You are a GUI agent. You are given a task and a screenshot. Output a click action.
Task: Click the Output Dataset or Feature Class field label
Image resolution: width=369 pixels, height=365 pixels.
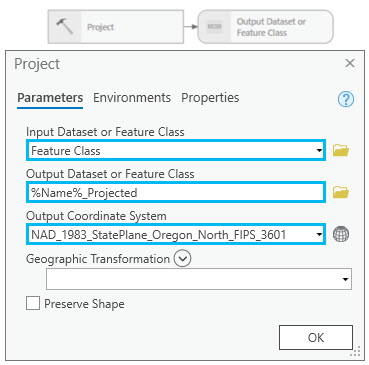[110, 174]
